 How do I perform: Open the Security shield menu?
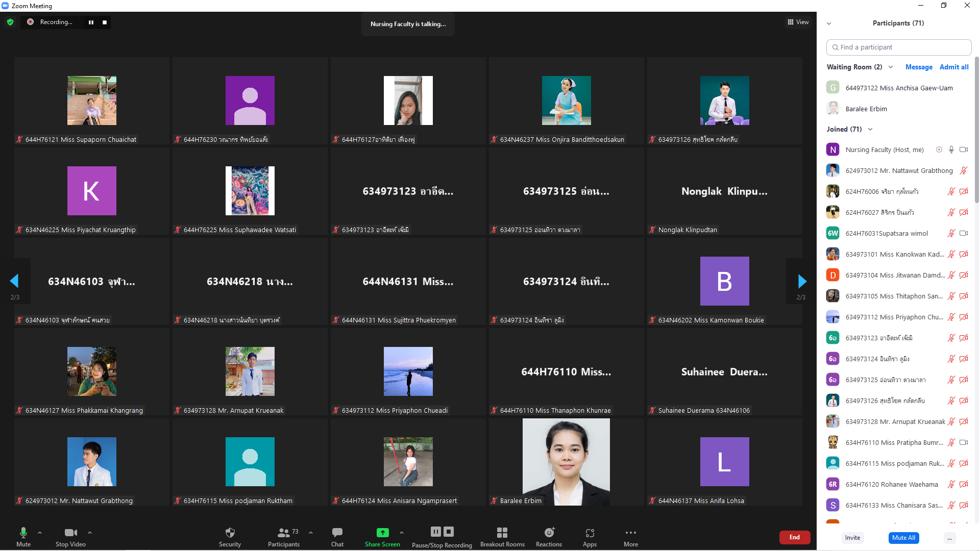click(x=230, y=533)
